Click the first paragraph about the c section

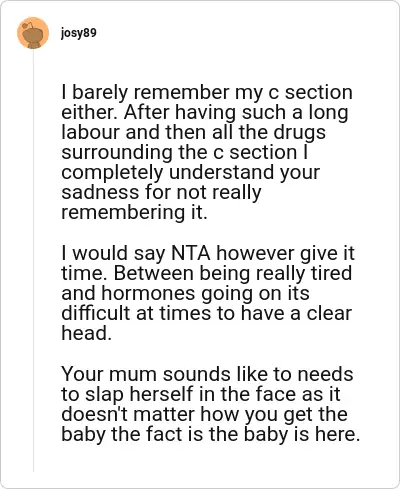pyautogui.click(x=207, y=152)
